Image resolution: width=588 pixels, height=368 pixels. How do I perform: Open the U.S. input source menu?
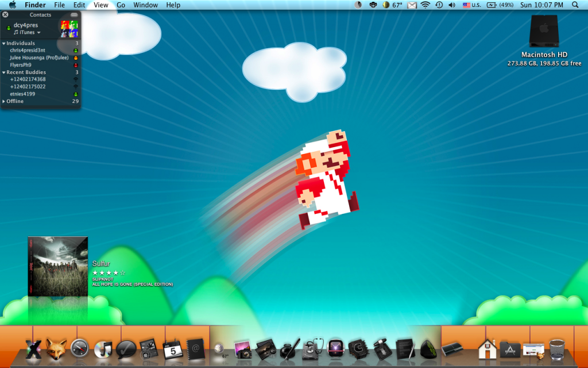(472, 5)
